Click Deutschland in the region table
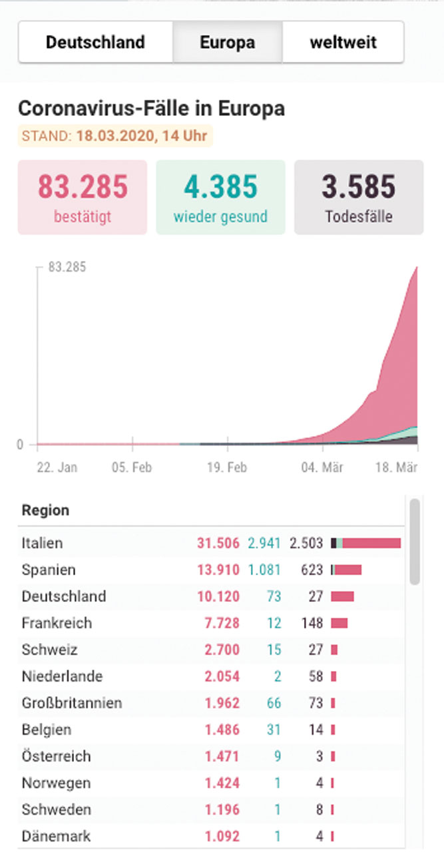The width and height of the screenshot is (444, 868). pyautogui.click(x=64, y=596)
